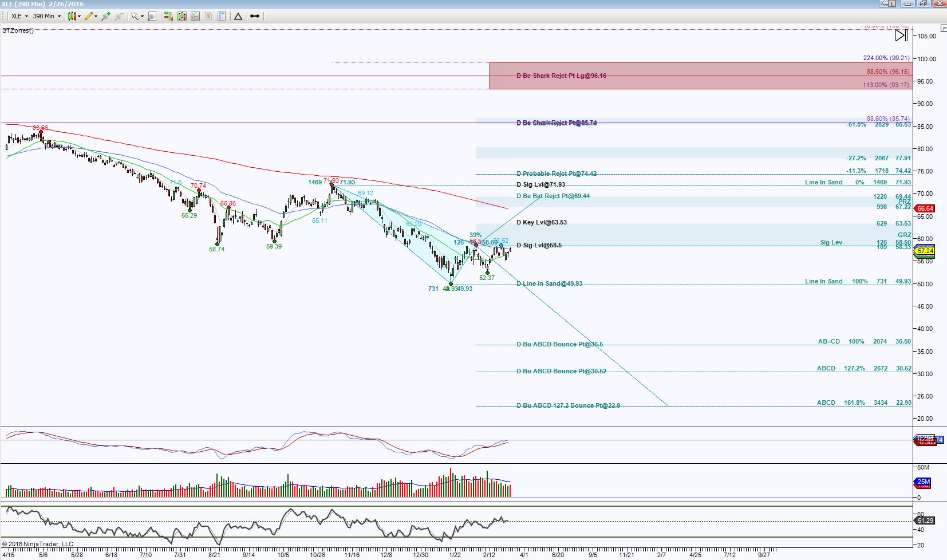Viewport: 947px width, 560px height.
Task: Expand the drawing tools dropdown arrow
Action: 96,16
